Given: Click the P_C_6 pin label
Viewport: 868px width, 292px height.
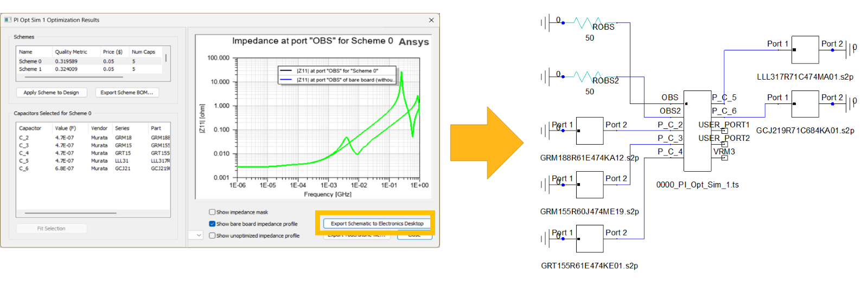Looking at the screenshot, I should pos(724,111).
